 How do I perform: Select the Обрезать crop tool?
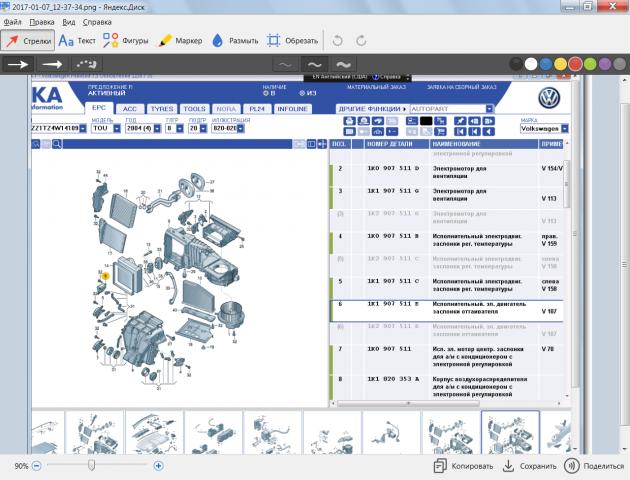tap(292, 41)
